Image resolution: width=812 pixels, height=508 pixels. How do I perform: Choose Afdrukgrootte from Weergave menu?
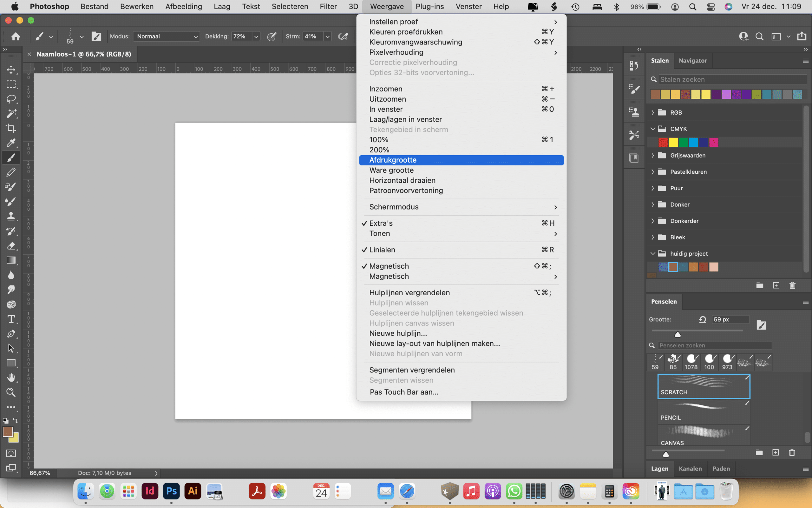(x=462, y=160)
